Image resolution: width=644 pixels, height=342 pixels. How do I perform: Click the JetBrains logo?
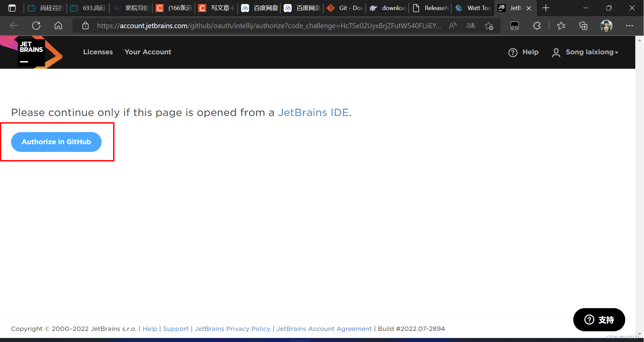[31, 52]
